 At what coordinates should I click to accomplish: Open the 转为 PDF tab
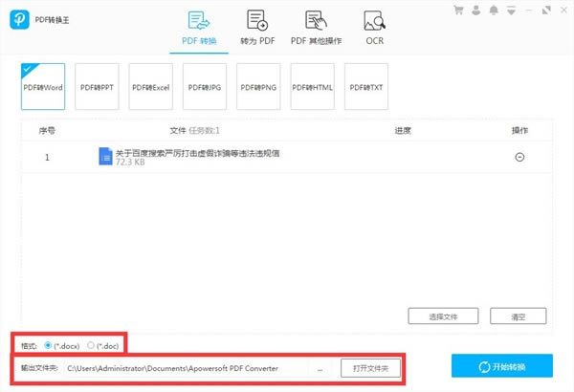257,28
